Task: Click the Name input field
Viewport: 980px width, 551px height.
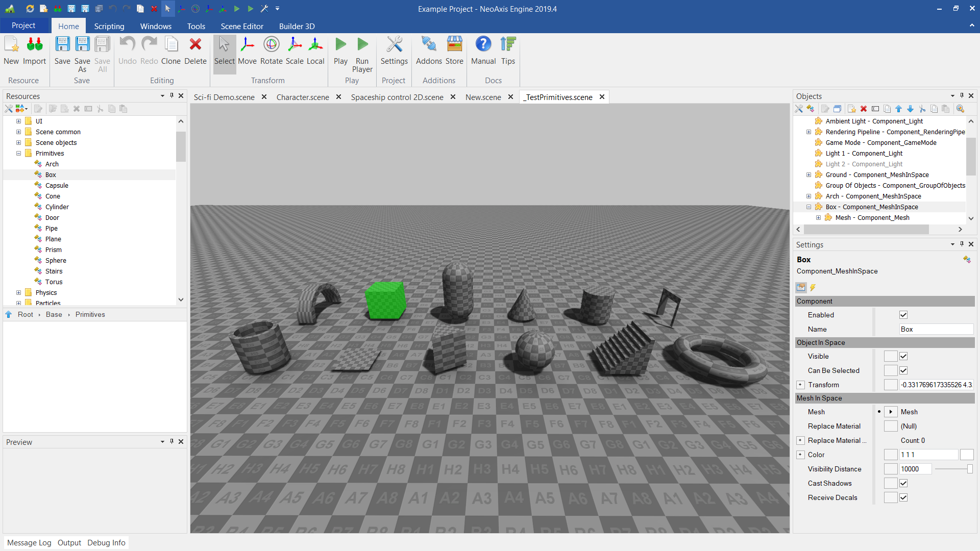Action: [x=936, y=329]
